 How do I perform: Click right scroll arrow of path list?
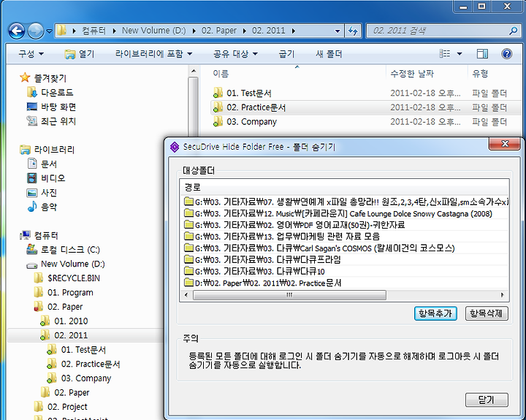tap(502, 295)
